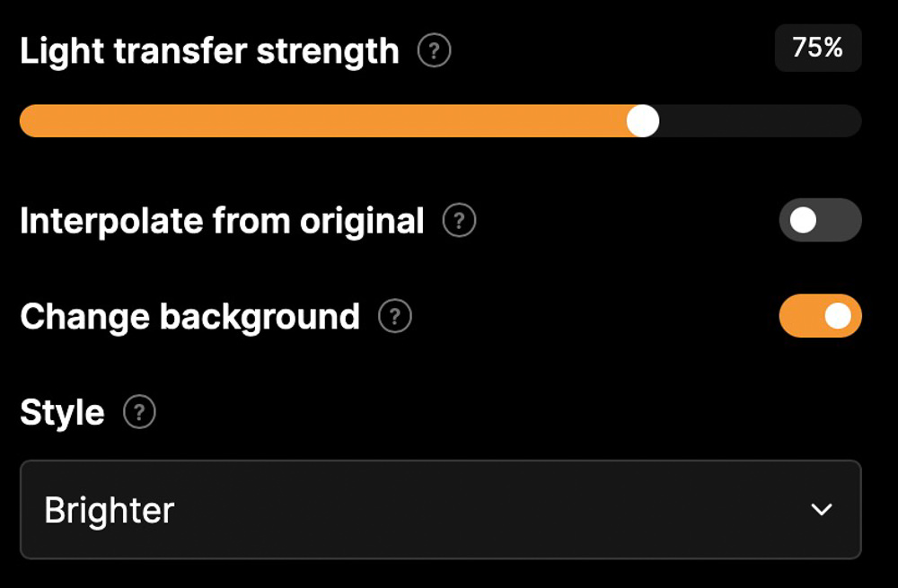Show help for Change background option
Screen dimensions: 898x588
(x=395, y=316)
